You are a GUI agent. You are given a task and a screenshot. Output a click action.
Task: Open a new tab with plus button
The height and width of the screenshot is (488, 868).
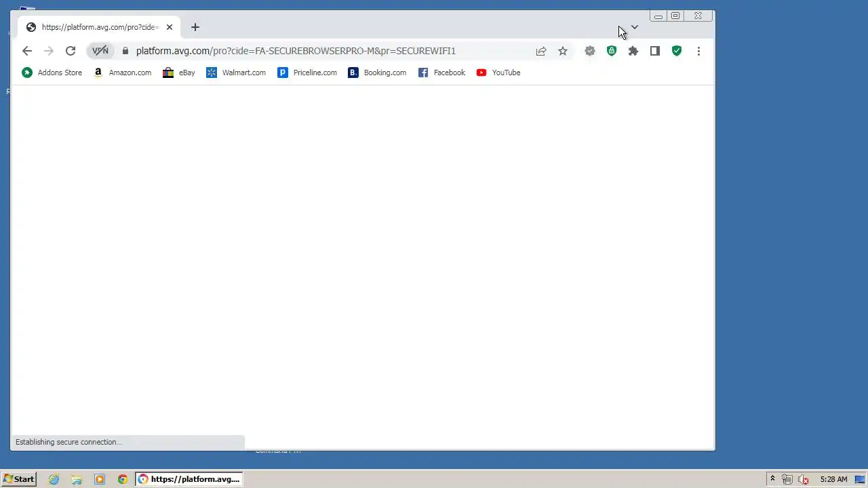[x=195, y=27]
